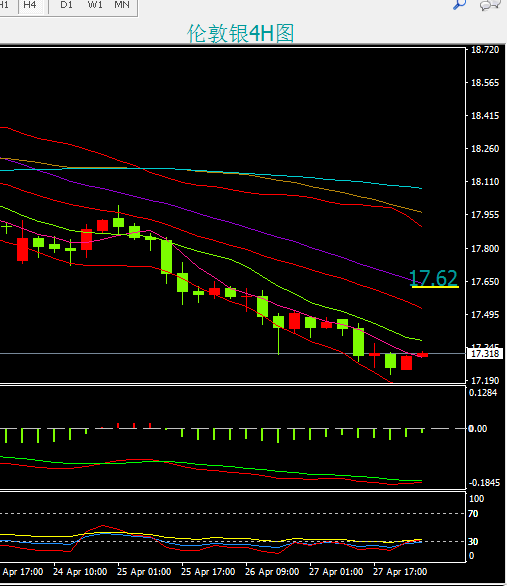Click the 25 Apr 01:00 time label
507x586 pixels.
click(144, 572)
